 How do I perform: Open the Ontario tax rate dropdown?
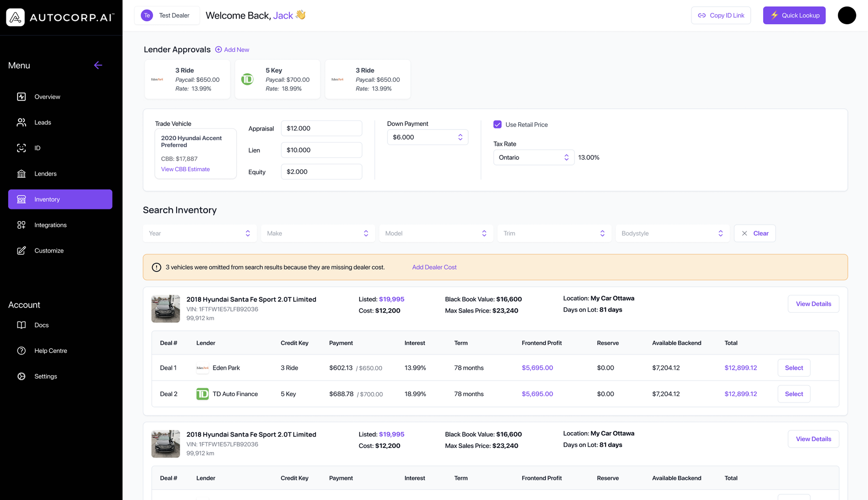tap(534, 157)
